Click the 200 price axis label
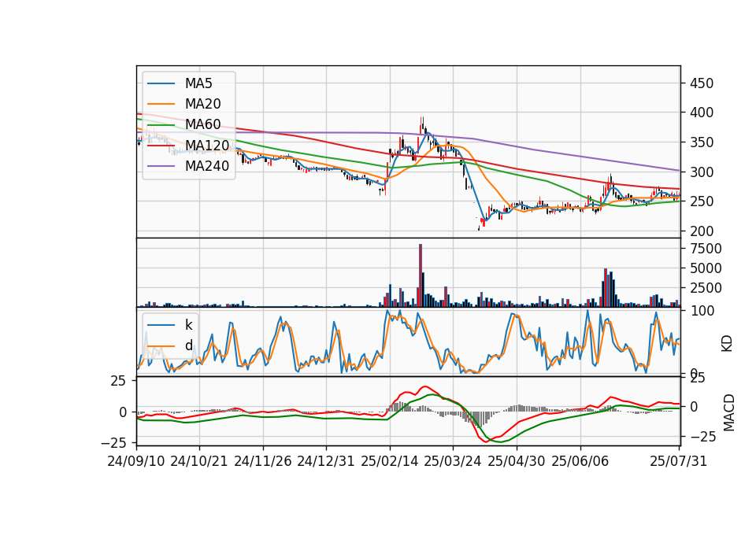The width and height of the screenshot is (756, 543). (702, 231)
